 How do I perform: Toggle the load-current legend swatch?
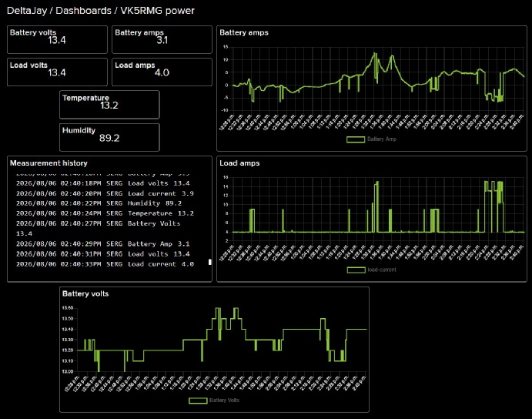(356, 270)
